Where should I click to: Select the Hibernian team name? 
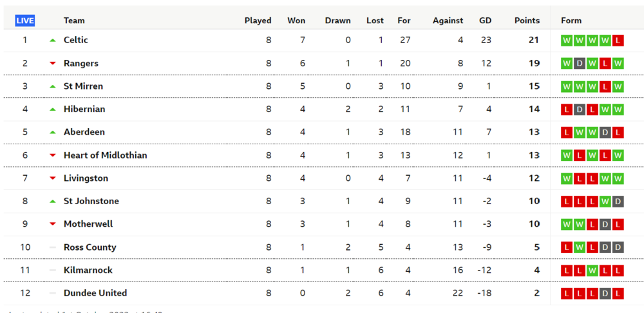point(84,109)
